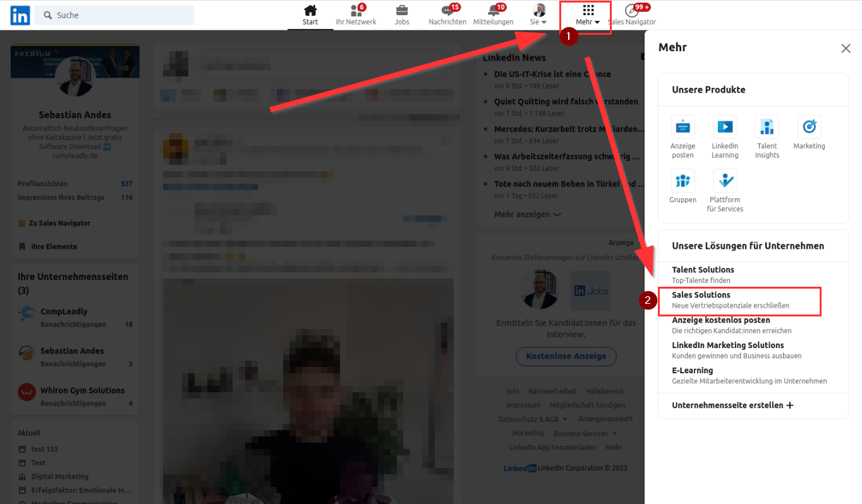Open the Marketing product icon
The image size is (862, 504).
(x=809, y=127)
